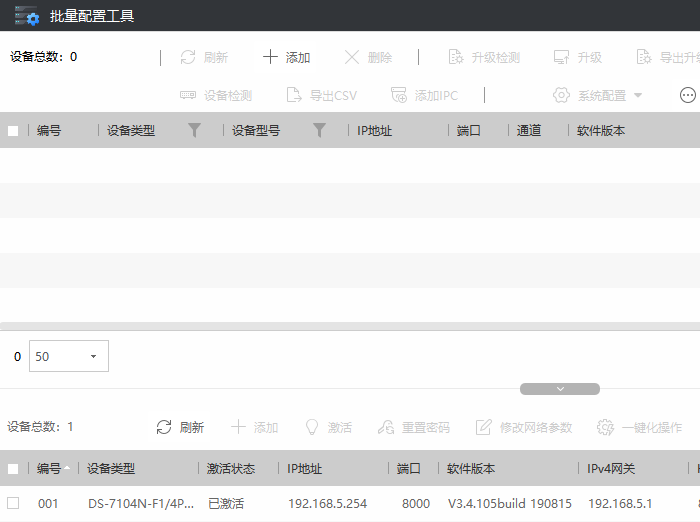700x522 pixels.
Task: Click the 通道 column header
Action: (x=529, y=131)
